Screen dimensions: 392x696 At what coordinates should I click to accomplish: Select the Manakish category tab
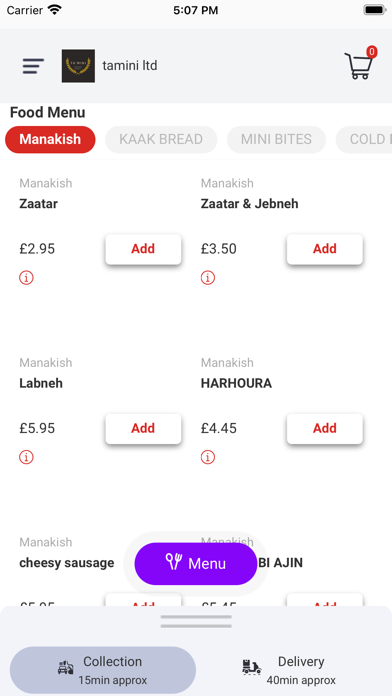[50, 139]
